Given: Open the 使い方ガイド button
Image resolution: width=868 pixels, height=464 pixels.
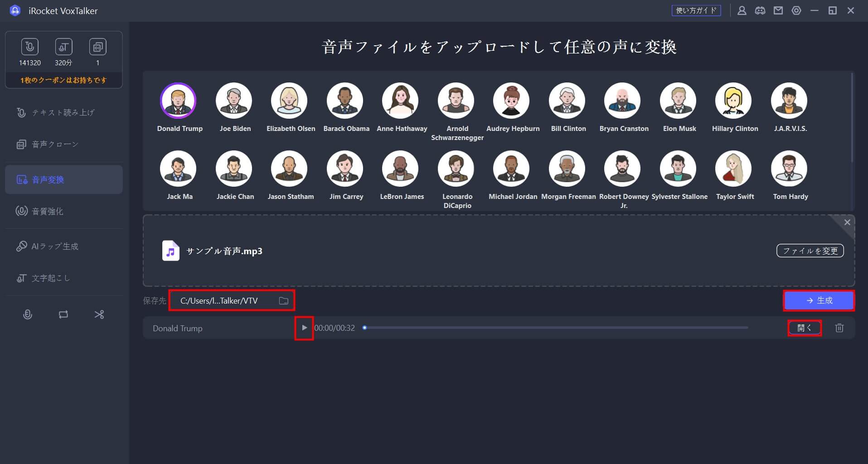Looking at the screenshot, I should (696, 10).
